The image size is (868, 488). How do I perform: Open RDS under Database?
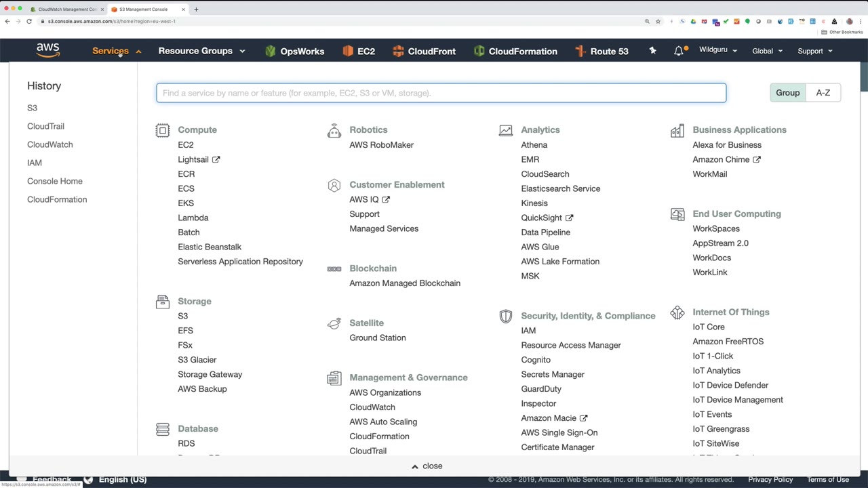[186, 443]
